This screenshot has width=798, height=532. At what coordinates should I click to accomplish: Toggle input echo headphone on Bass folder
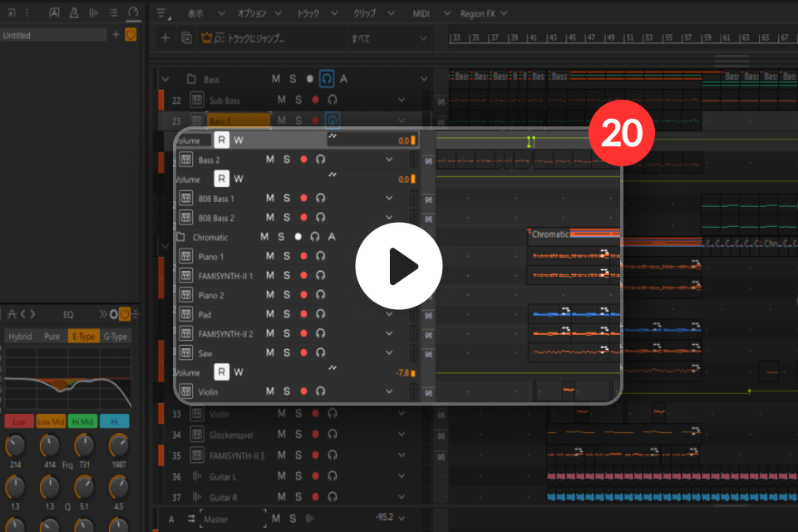tap(327, 79)
